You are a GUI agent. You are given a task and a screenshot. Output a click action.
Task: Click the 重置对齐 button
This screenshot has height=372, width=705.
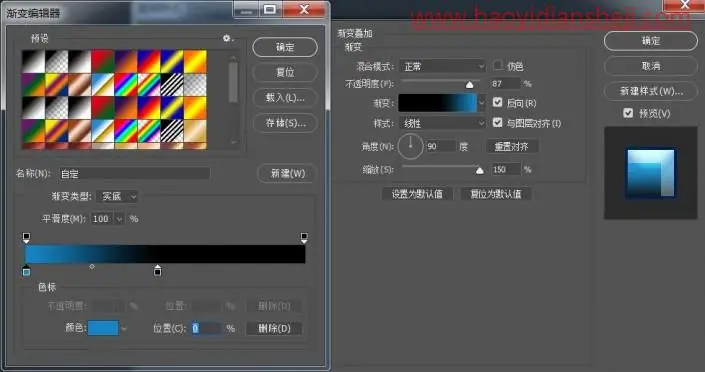coord(512,147)
